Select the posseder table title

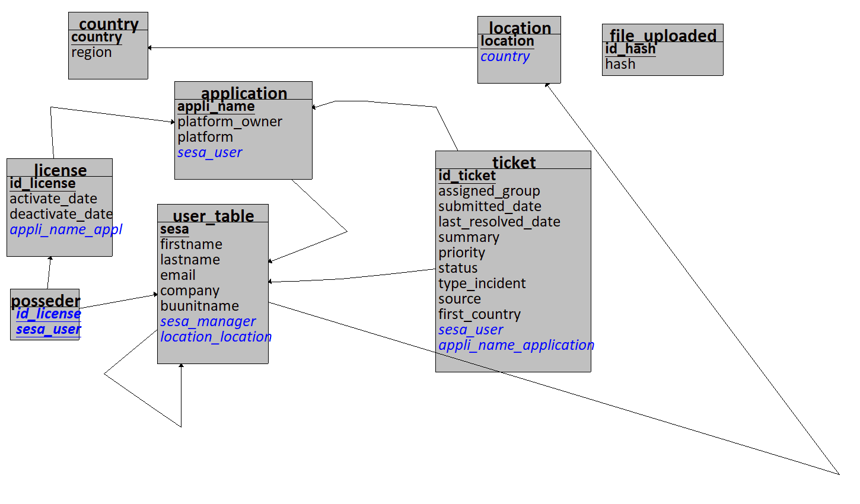point(46,301)
